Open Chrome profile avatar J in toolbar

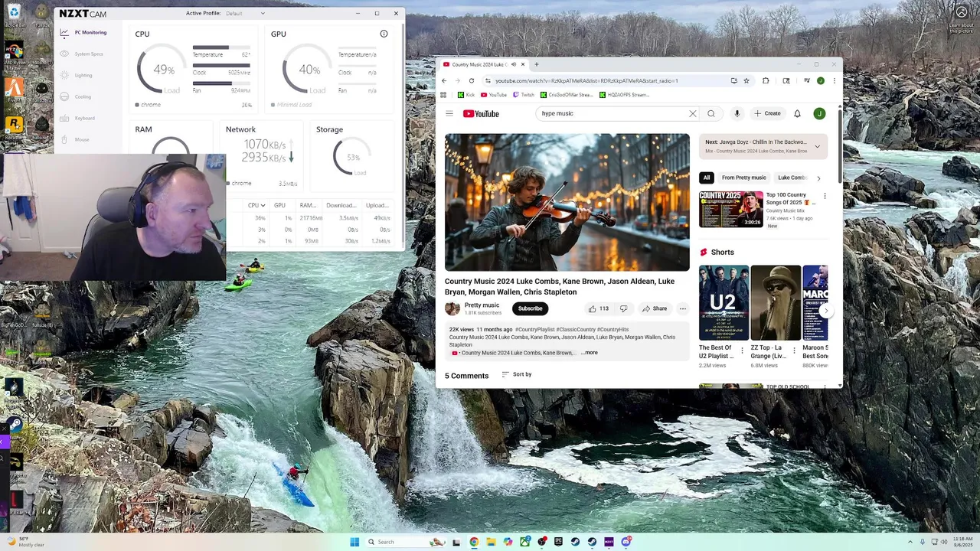click(x=821, y=80)
